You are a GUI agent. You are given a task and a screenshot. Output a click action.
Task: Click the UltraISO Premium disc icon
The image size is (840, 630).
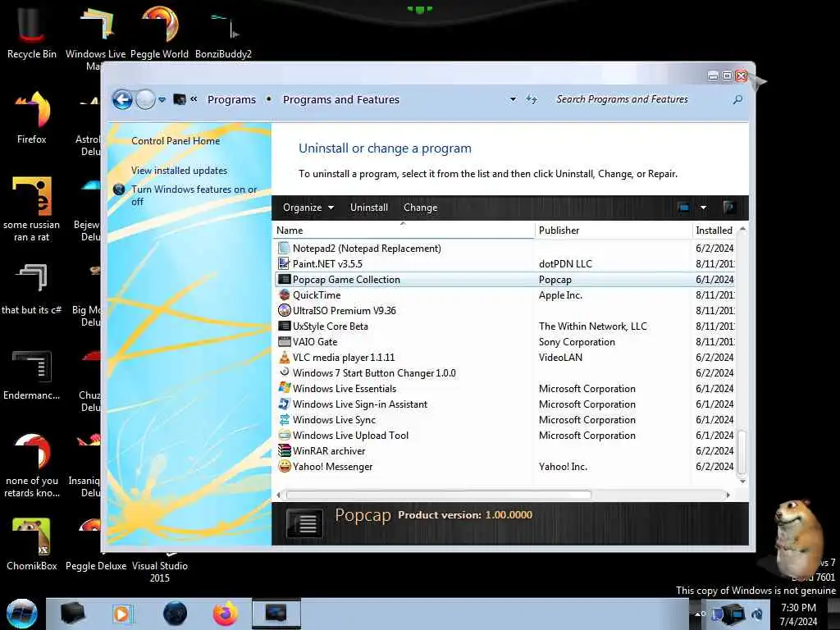click(284, 310)
